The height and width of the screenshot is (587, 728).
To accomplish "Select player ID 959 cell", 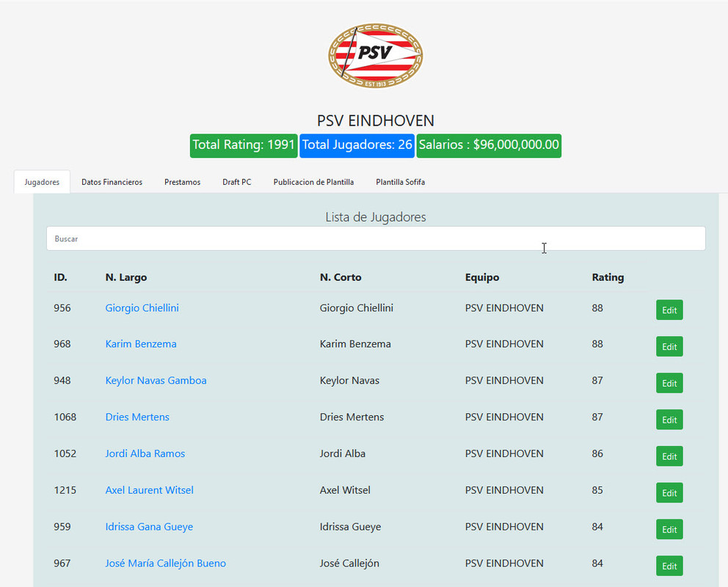I will (62, 527).
